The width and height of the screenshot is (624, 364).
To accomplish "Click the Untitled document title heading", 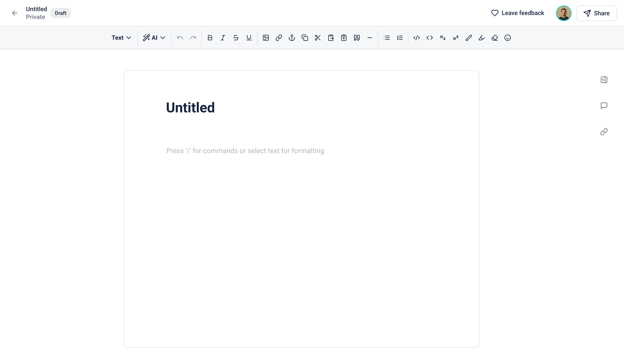I will click(x=190, y=107).
